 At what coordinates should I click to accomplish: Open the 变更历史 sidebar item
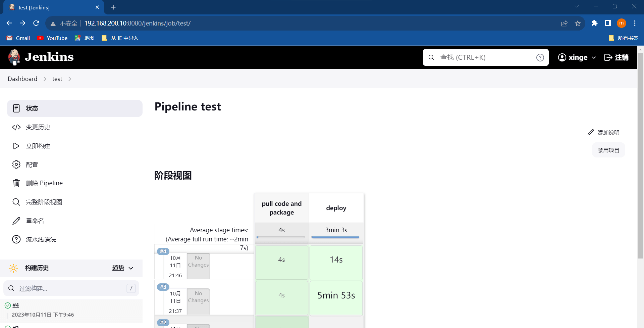point(75,127)
